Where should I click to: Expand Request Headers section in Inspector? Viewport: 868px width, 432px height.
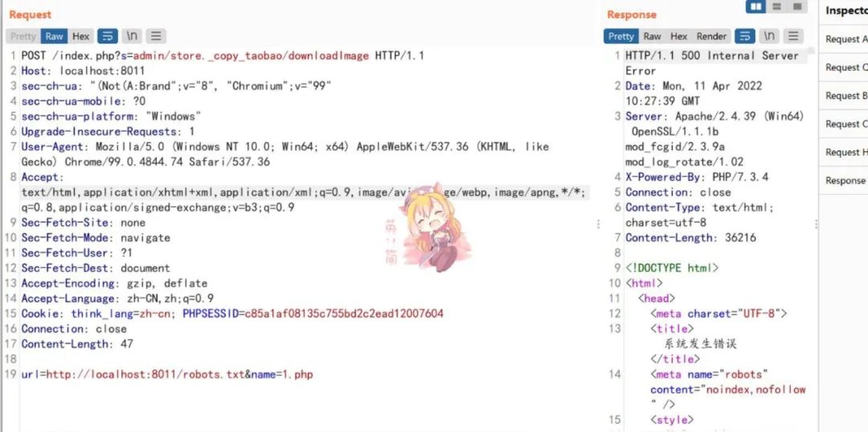[x=844, y=152]
